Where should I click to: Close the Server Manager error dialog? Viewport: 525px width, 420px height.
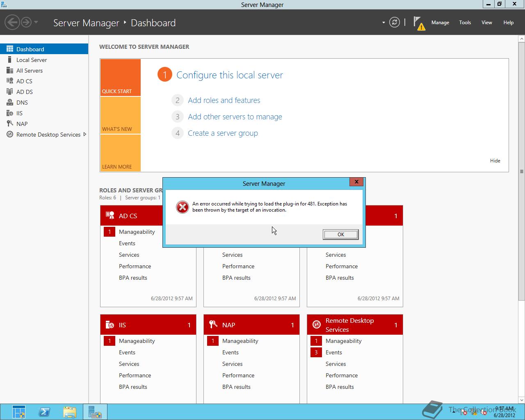[356, 182]
